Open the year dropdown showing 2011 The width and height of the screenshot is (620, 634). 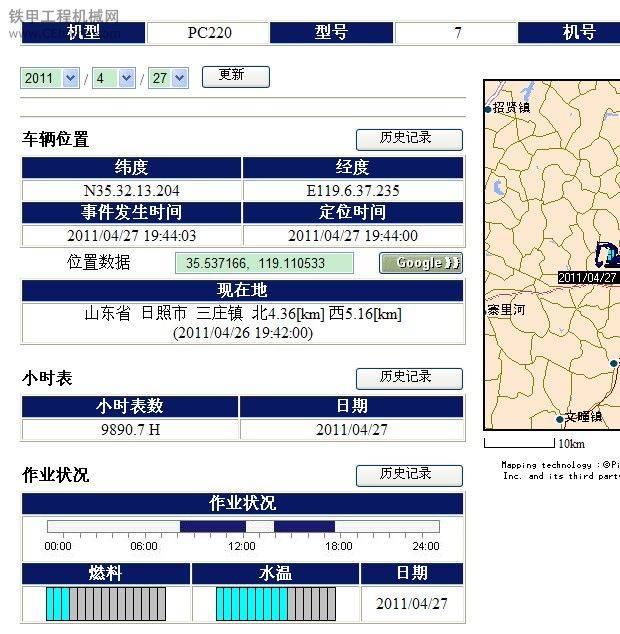(x=50, y=78)
